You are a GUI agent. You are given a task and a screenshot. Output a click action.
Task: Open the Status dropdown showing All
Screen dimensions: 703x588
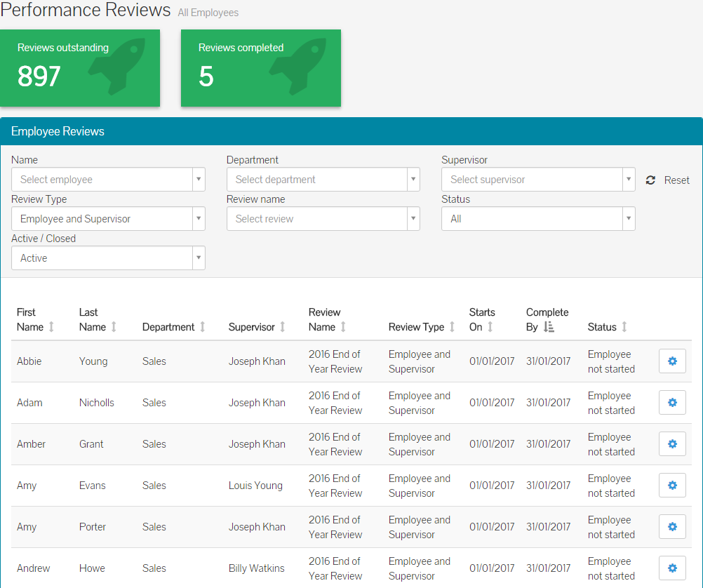538,219
